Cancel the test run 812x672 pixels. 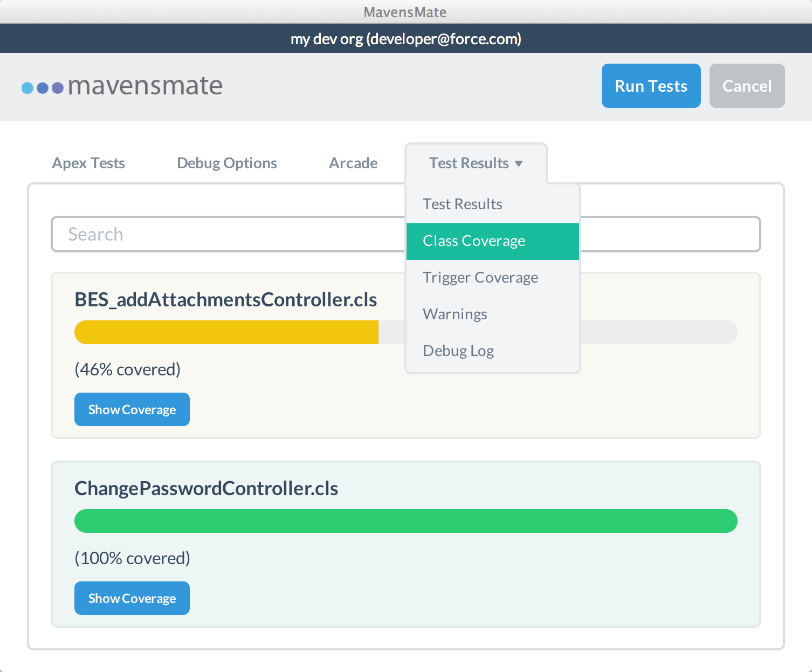click(x=747, y=86)
